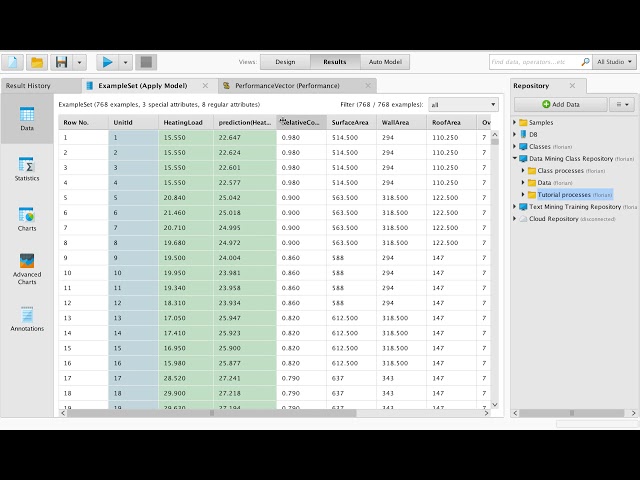Select the prediction cell 22.647

point(244,138)
